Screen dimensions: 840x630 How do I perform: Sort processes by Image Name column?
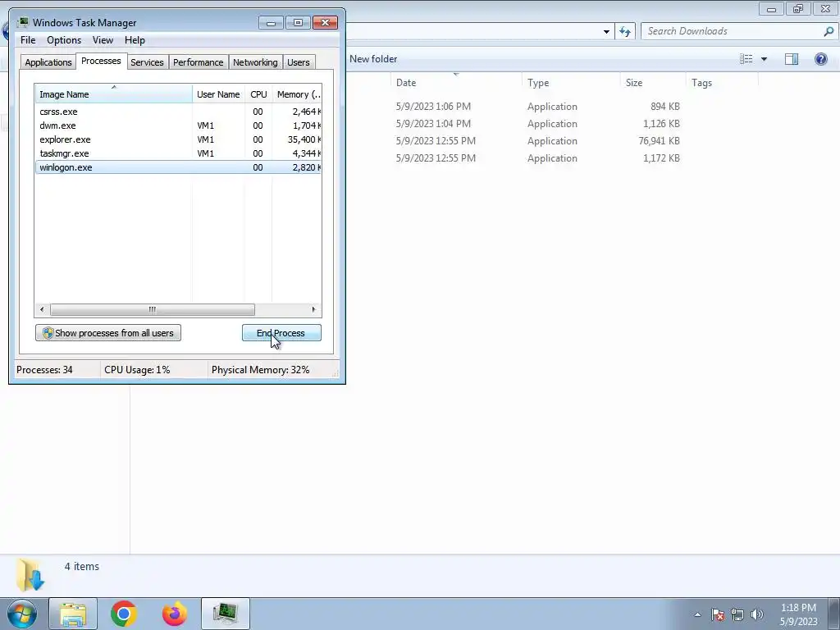[x=113, y=94]
